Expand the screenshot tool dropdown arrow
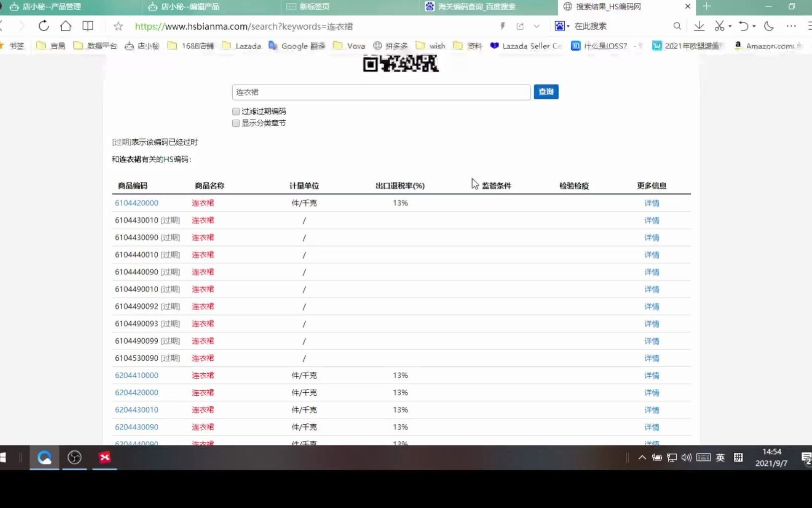The width and height of the screenshot is (812, 508). point(730,27)
